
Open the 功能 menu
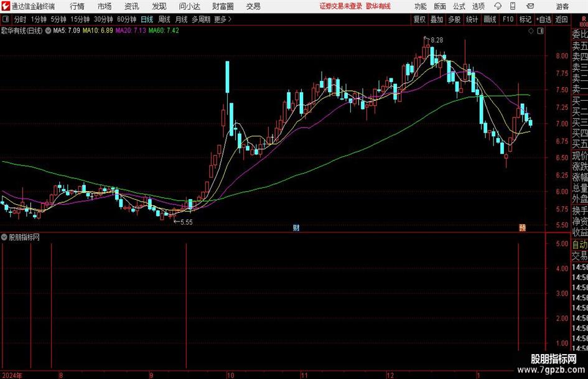pyautogui.click(x=421, y=6)
